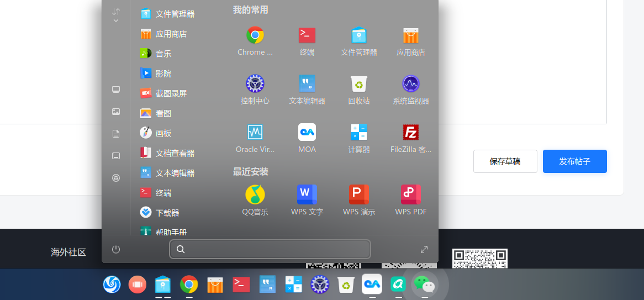Click the settings gear in launcher sidebar
The width and height of the screenshot is (644, 300).
tap(116, 177)
